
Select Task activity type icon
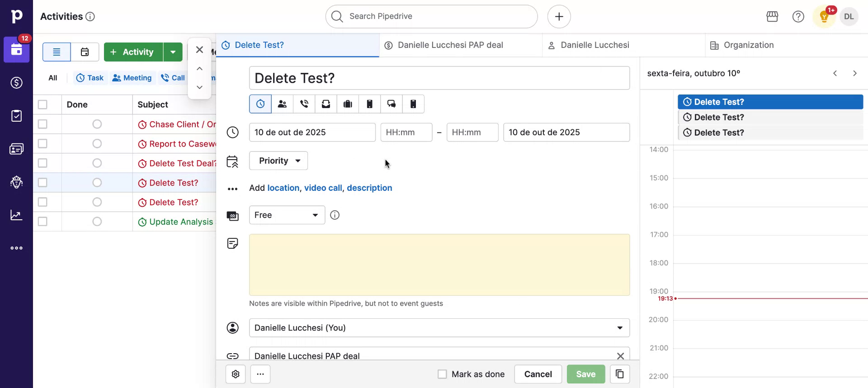coord(260,104)
